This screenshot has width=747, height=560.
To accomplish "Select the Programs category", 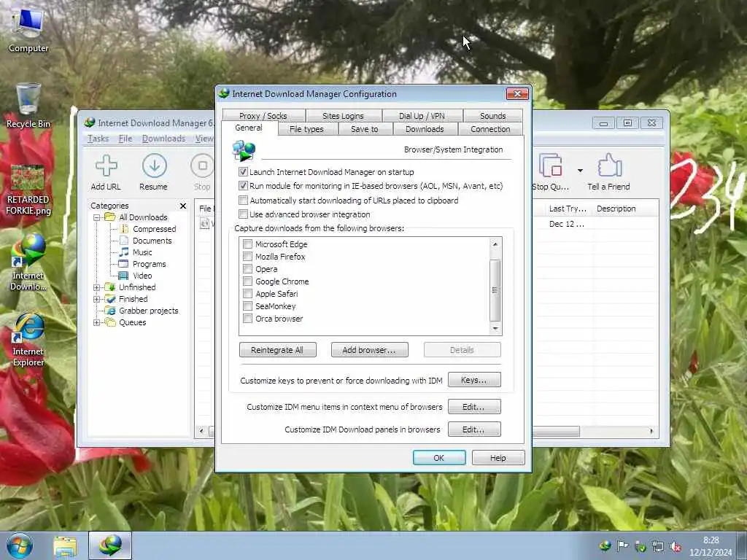I will click(x=149, y=264).
